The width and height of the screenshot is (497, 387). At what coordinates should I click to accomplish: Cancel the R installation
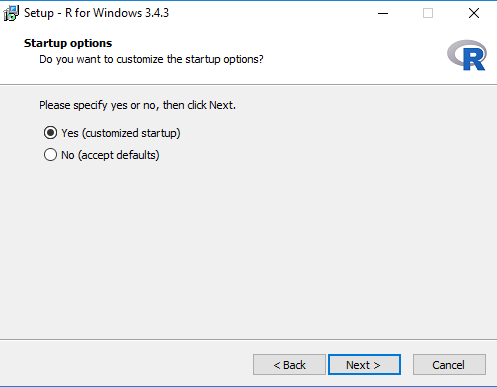tap(449, 365)
